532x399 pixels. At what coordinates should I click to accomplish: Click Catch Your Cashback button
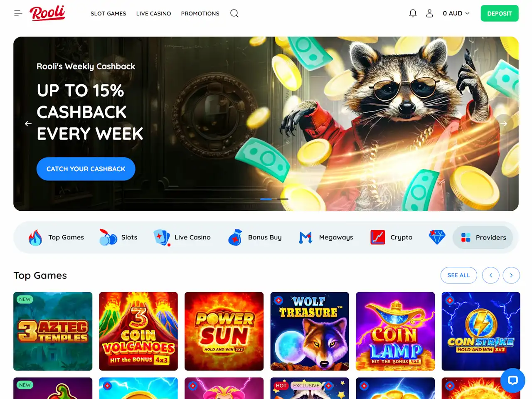[x=86, y=169]
